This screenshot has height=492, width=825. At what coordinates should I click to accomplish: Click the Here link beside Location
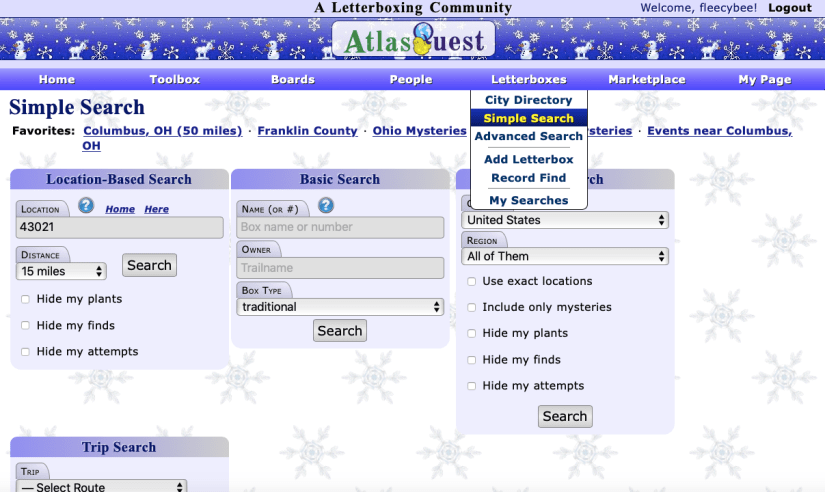click(156, 209)
